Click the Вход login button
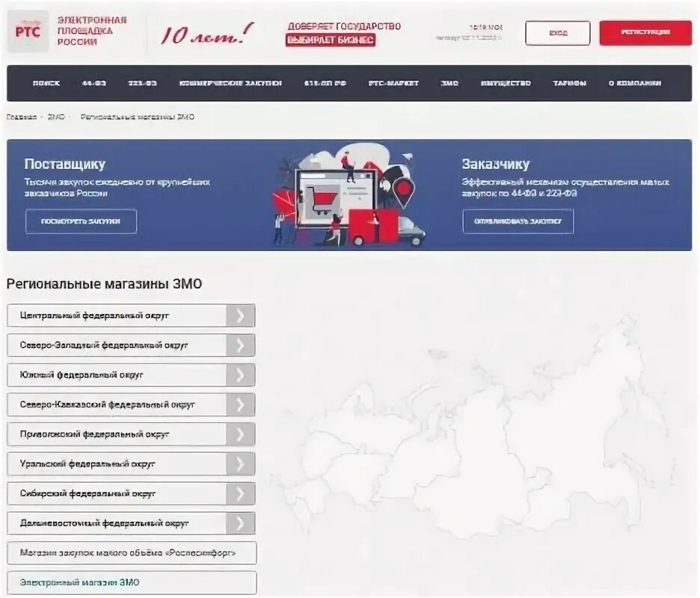The image size is (700, 598). [x=558, y=33]
